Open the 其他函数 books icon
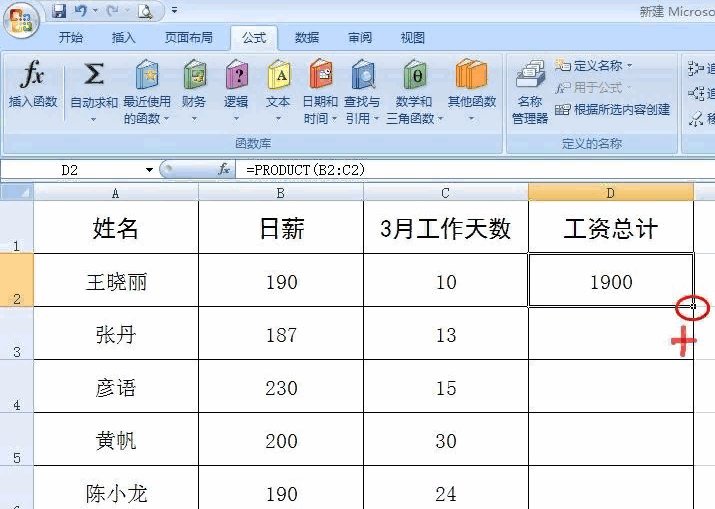The image size is (715, 509). point(471,73)
